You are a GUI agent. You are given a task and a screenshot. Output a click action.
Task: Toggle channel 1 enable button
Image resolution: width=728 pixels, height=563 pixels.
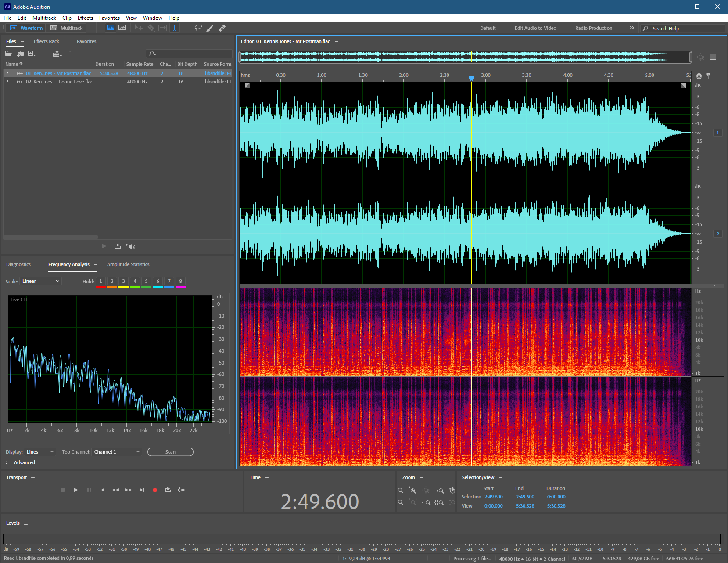tap(718, 133)
